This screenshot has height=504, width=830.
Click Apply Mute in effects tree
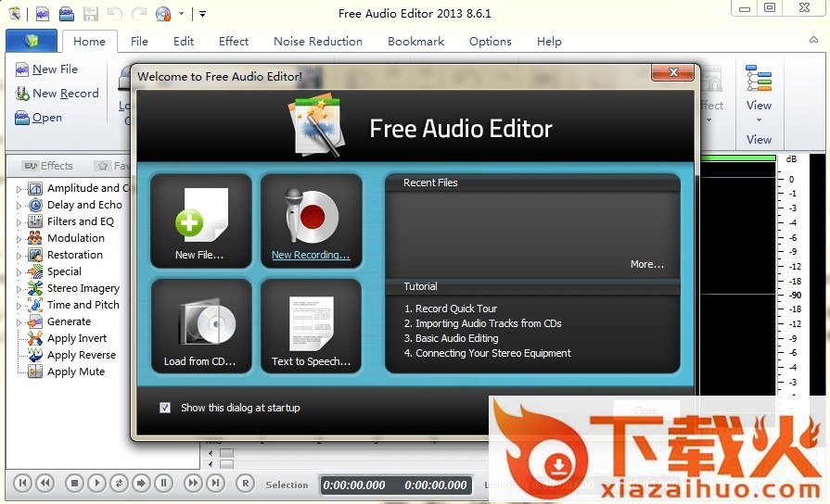pos(76,372)
